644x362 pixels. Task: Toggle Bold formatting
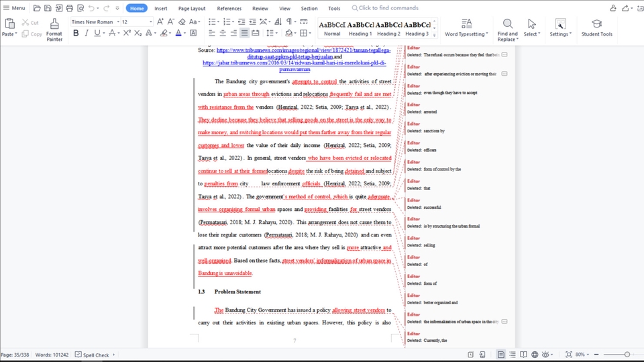click(x=76, y=33)
